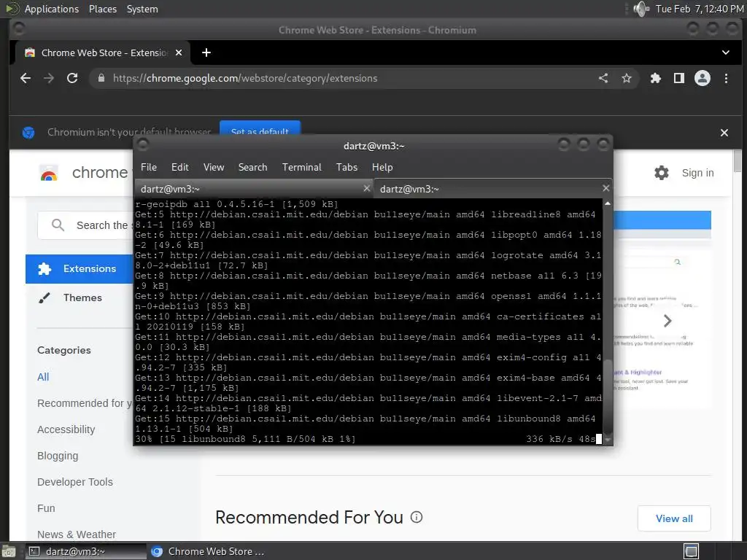Click the Recommended for you category
The width and height of the screenshot is (747, 560).
click(85, 402)
